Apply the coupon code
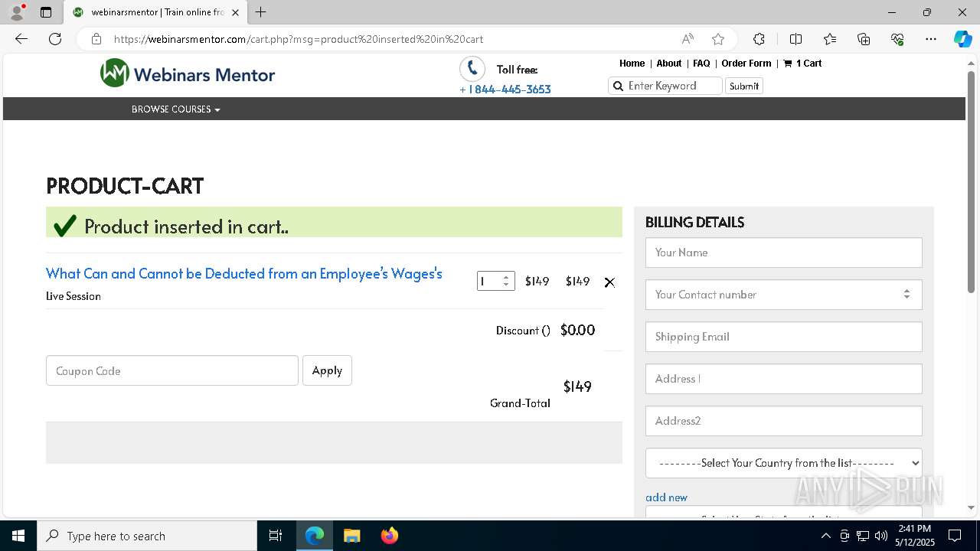980x551 pixels. [327, 370]
